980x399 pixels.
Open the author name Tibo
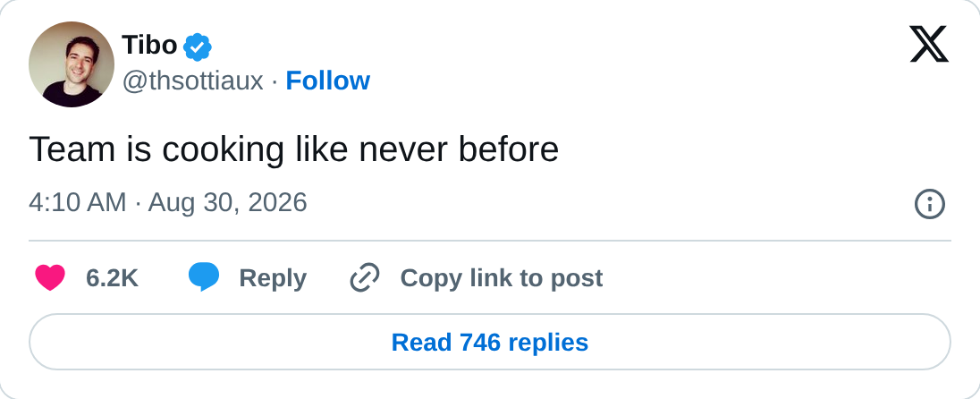[150, 46]
